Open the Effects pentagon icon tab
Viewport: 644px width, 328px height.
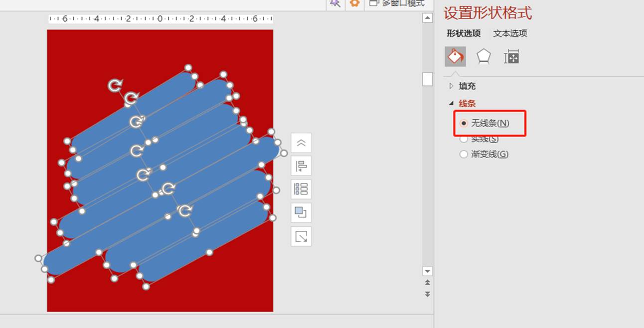click(x=483, y=57)
